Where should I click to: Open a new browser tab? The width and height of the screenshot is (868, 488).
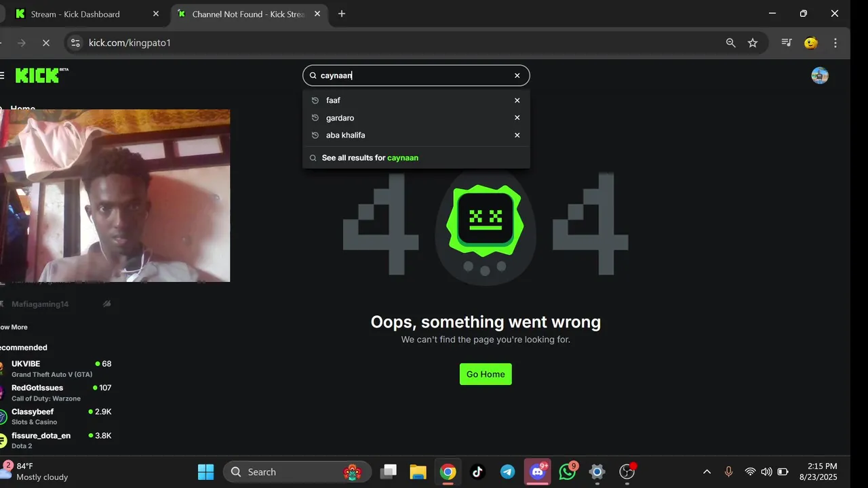tap(342, 14)
